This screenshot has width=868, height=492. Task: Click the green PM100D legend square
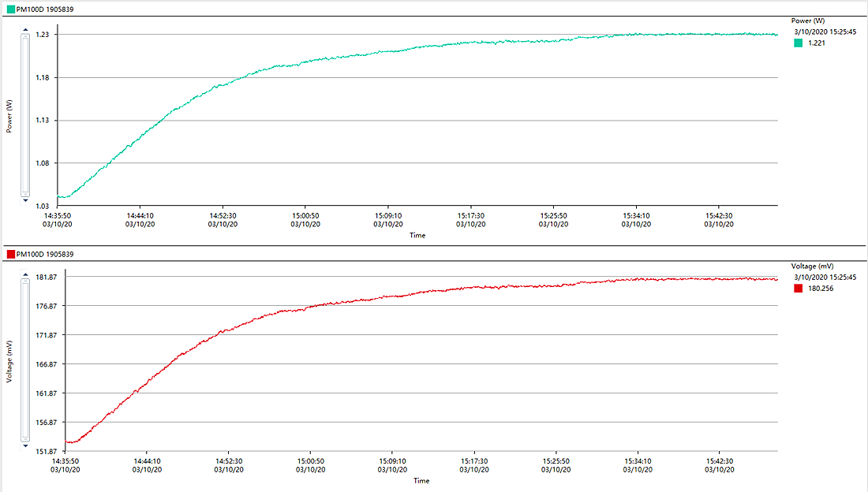tap(10, 9)
